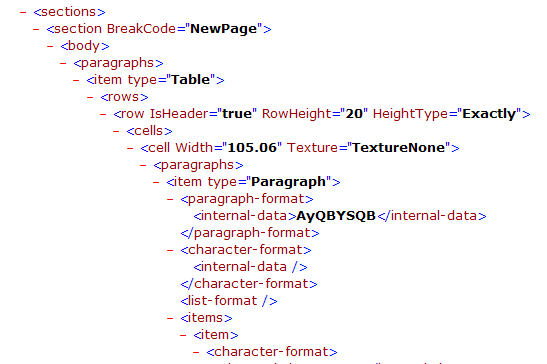The width and height of the screenshot is (547, 364).
Task: Click the items opening tag text
Action: tap(206, 318)
